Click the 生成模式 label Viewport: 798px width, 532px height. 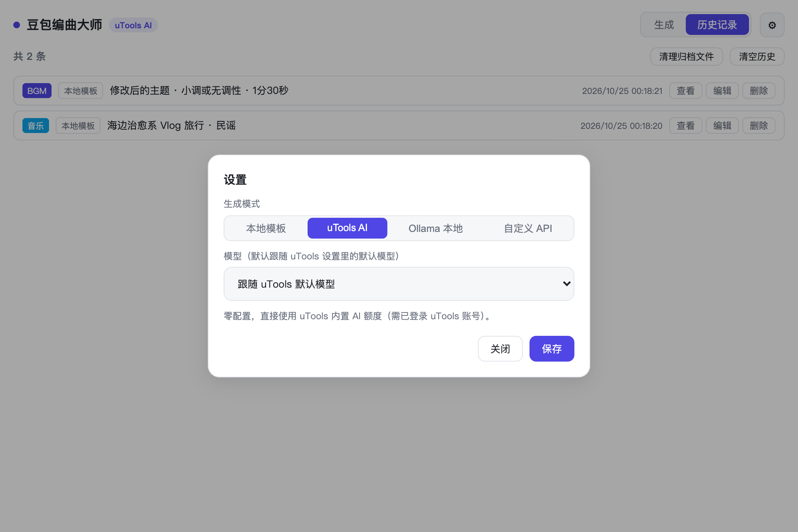click(242, 204)
